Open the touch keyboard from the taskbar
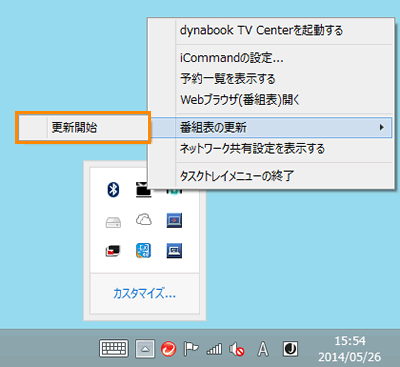This screenshot has height=367, width=400. (114, 349)
